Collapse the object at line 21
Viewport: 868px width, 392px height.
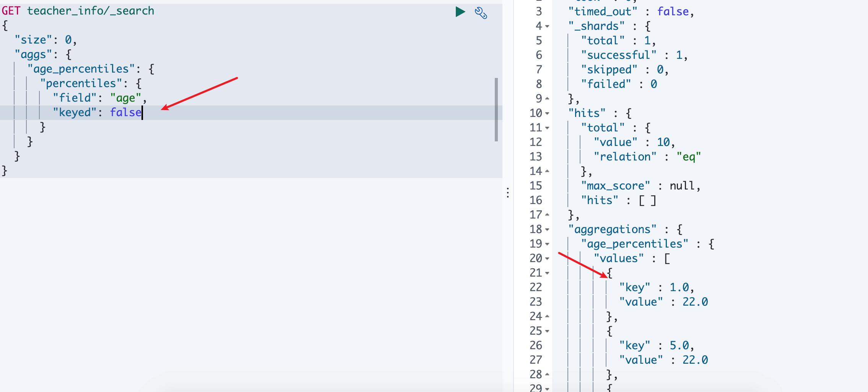click(x=547, y=273)
